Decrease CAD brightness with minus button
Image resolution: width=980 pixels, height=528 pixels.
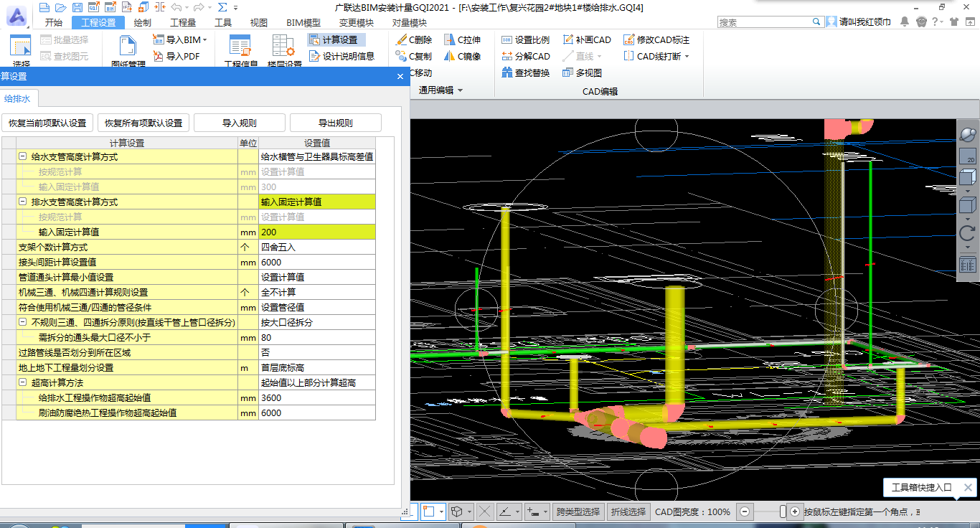745,511
